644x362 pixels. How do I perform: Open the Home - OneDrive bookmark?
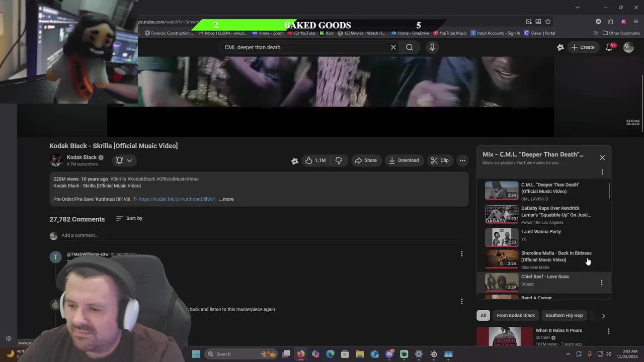(x=410, y=33)
